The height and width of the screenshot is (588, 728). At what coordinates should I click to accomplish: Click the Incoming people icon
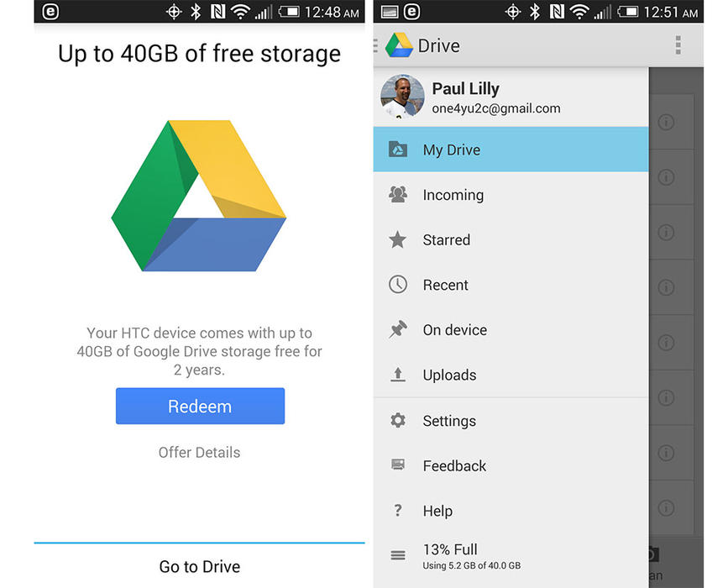(x=398, y=195)
